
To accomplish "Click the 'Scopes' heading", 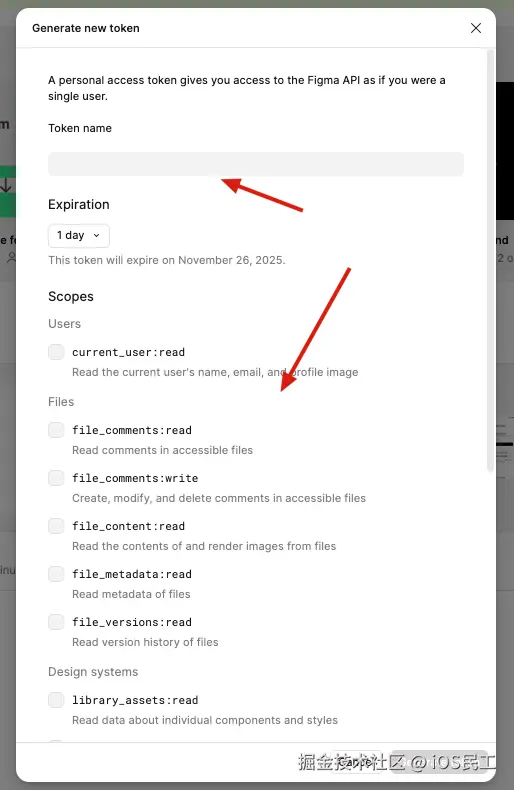I will tap(71, 296).
